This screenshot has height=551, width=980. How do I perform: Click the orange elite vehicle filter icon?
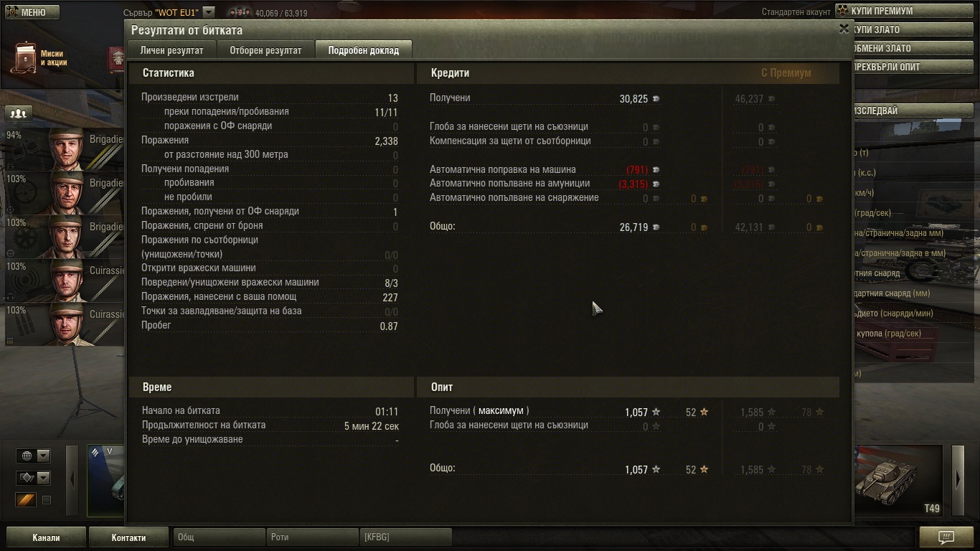26,499
